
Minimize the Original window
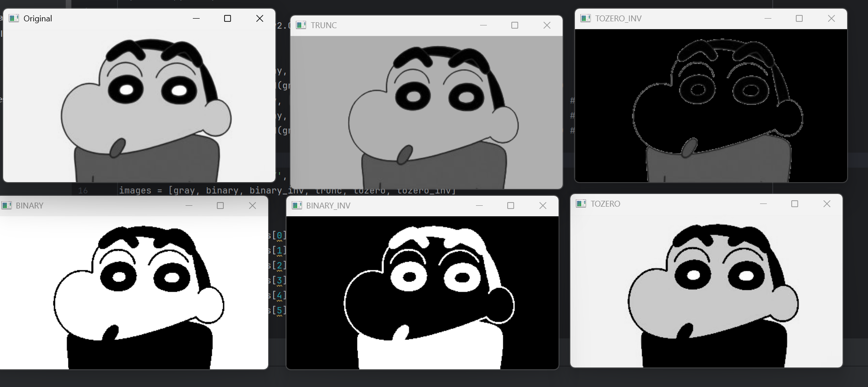click(196, 18)
